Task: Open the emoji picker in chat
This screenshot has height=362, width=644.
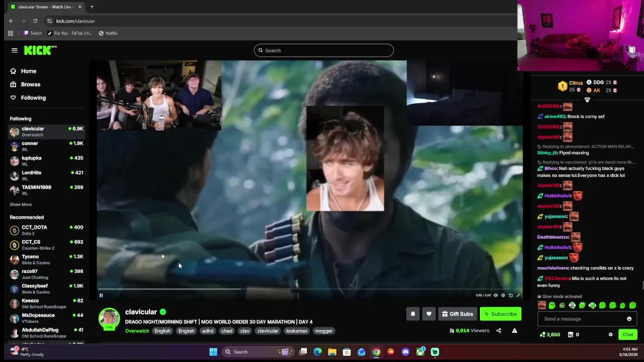Action: [x=629, y=319]
